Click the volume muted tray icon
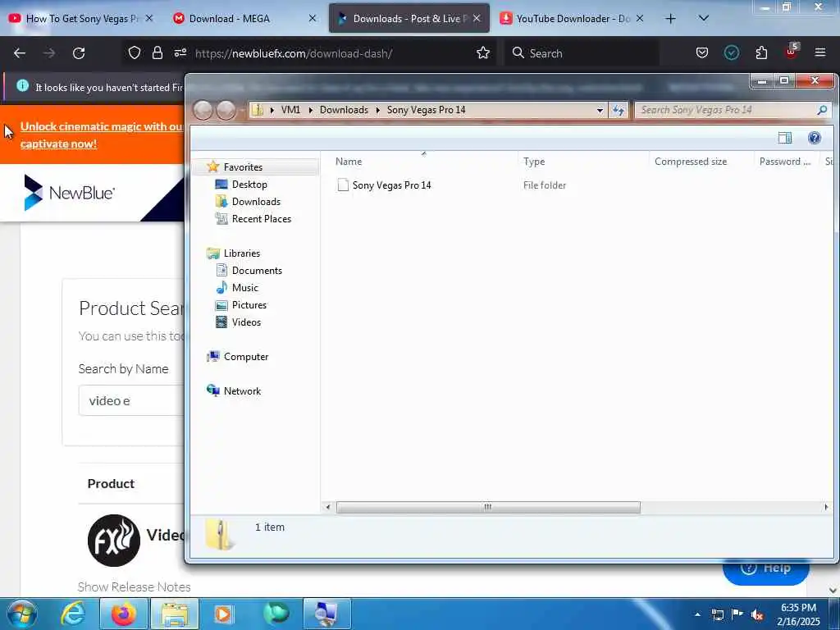This screenshot has height=630, width=840. coord(757,614)
